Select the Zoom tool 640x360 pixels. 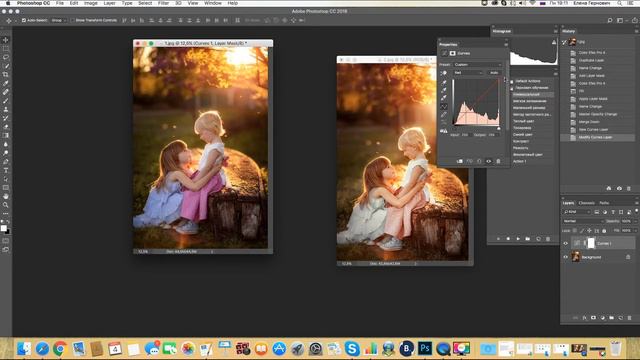(6, 205)
